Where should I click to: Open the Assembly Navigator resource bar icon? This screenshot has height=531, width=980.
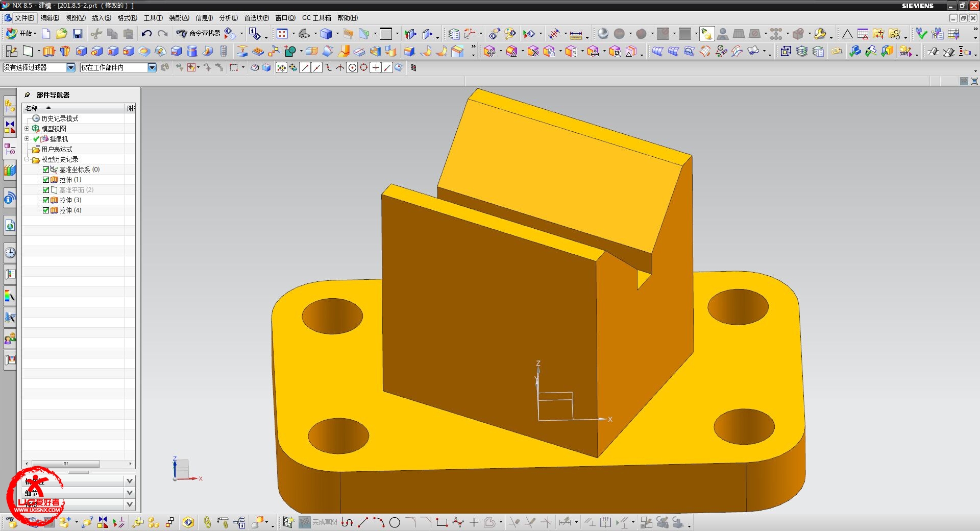click(10, 106)
